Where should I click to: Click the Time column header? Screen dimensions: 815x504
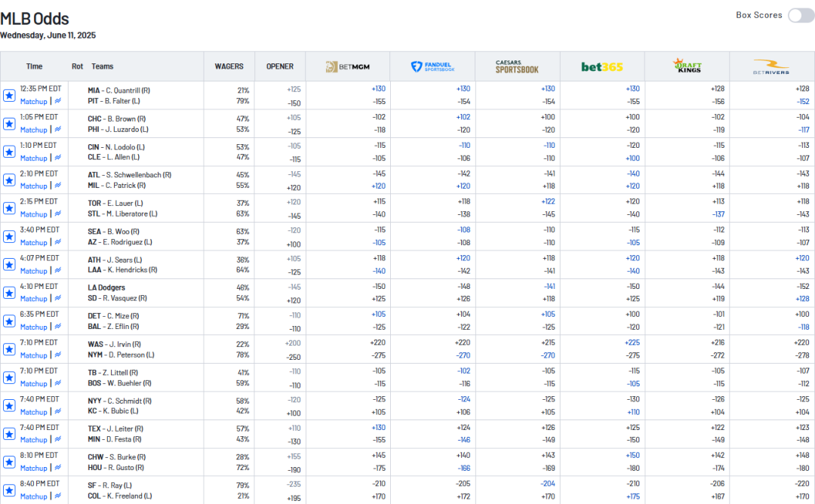pos(34,66)
